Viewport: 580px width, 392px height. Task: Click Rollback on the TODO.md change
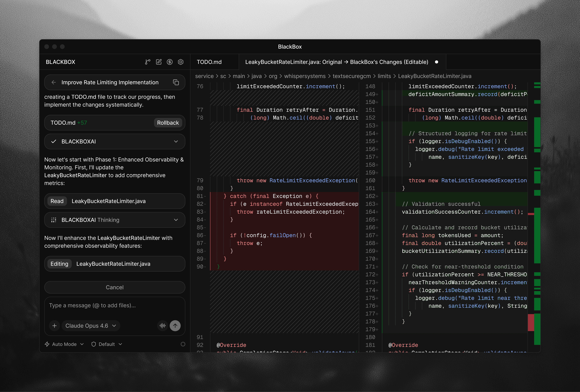(168, 123)
